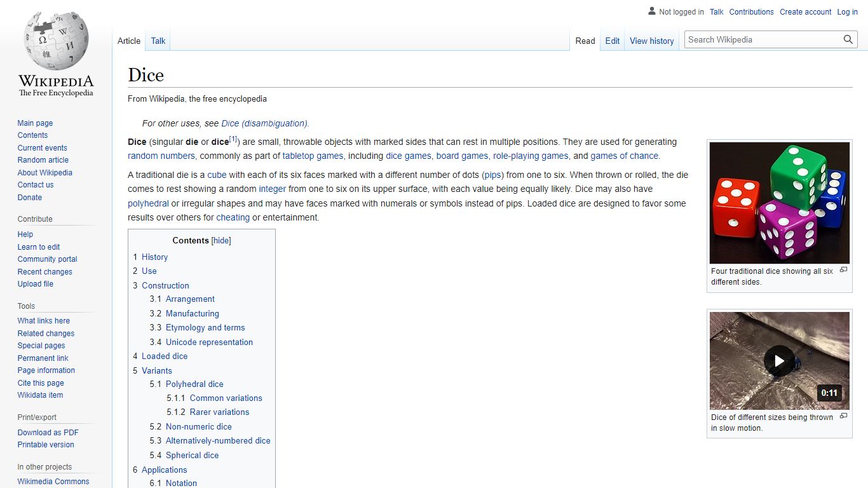Open Printable version link
This screenshot has height=488, width=868.
point(46,445)
